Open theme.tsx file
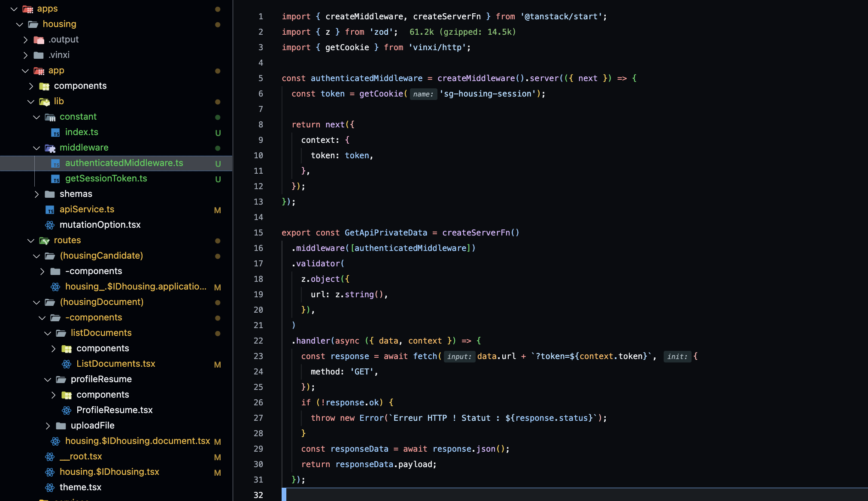Viewport: 868px width, 501px height. click(x=80, y=487)
